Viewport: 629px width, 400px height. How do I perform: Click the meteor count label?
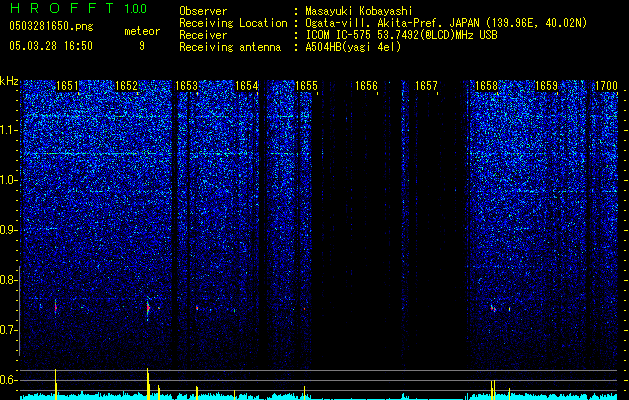(142, 31)
